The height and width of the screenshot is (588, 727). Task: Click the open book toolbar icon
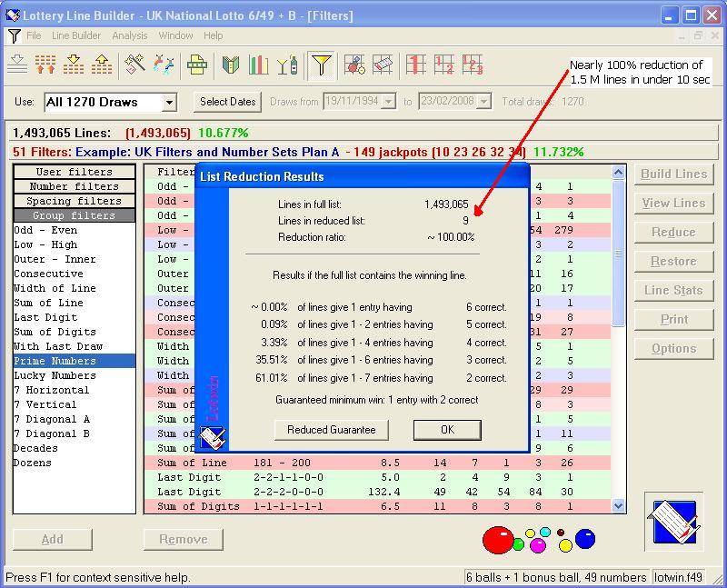coord(231,65)
